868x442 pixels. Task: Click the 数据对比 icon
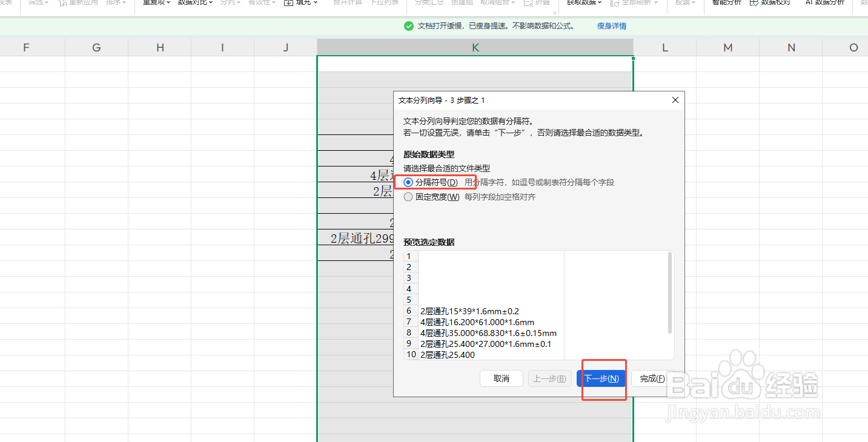pyautogui.click(x=191, y=4)
